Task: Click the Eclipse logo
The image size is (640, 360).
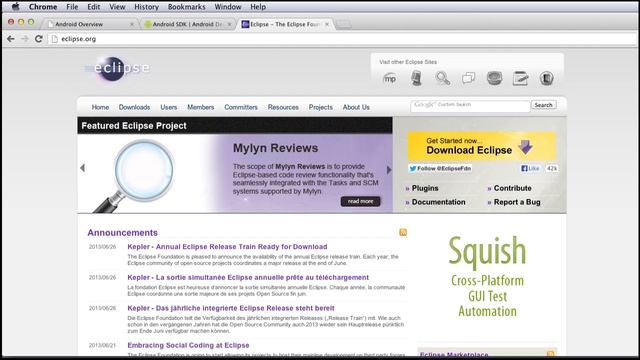Action: coord(117,69)
